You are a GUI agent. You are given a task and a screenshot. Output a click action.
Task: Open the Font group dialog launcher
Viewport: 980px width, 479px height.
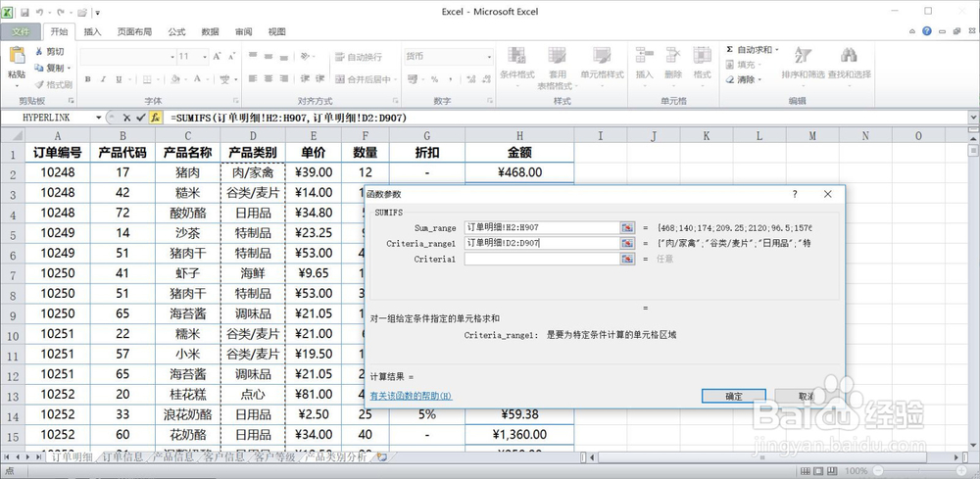point(235,101)
